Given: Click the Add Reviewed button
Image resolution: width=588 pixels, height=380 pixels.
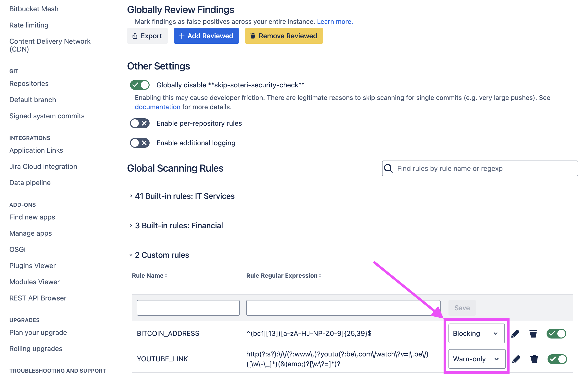Looking at the screenshot, I should coord(206,36).
